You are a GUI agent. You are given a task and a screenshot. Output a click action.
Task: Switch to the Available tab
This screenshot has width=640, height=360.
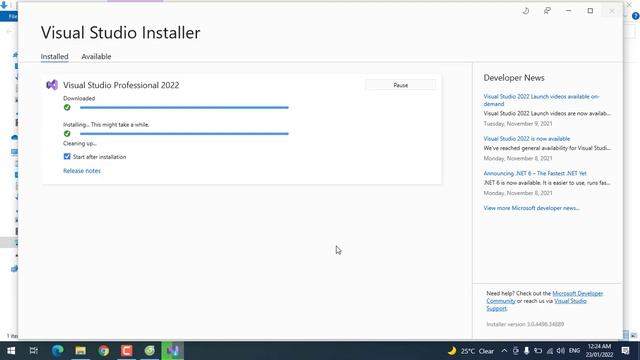[96, 56]
